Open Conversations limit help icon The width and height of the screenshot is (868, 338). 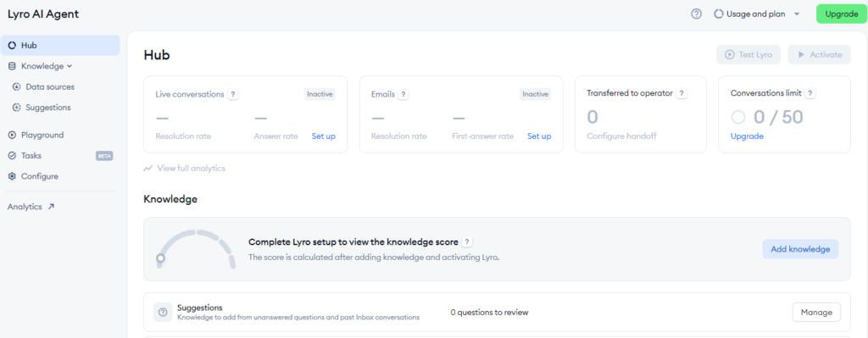point(810,93)
